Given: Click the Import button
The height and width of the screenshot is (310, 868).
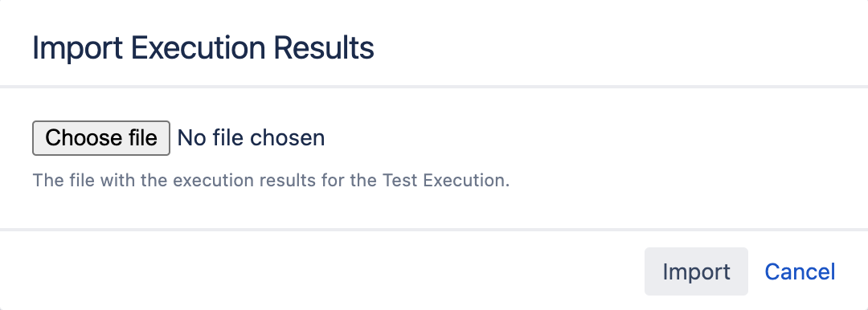Looking at the screenshot, I should (x=696, y=271).
